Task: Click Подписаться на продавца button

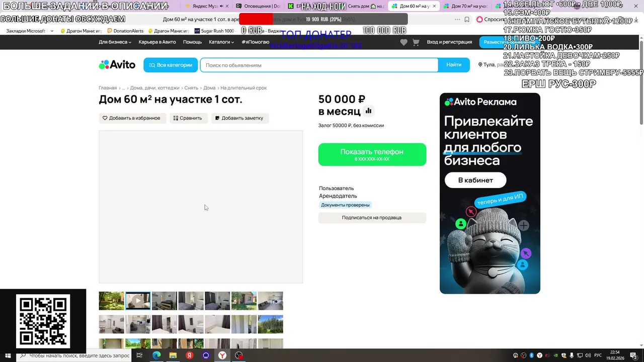Action: [x=372, y=218]
